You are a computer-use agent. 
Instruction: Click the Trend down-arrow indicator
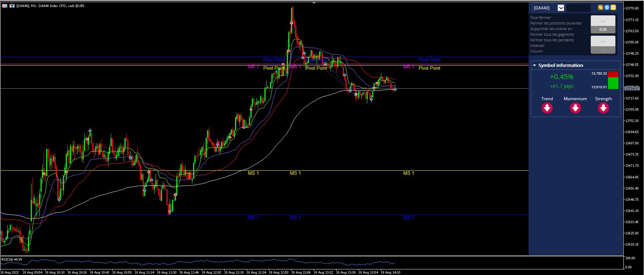coord(547,108)
